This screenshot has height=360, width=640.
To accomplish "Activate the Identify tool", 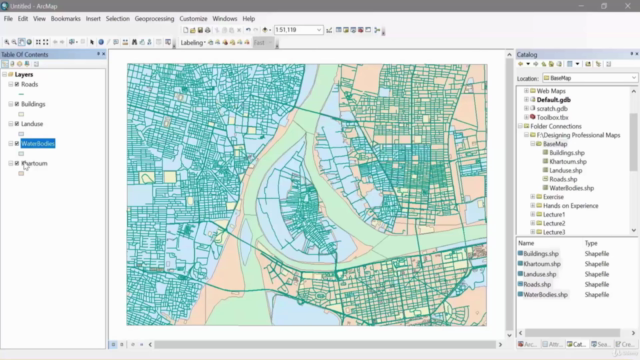I will coord(101,42).
